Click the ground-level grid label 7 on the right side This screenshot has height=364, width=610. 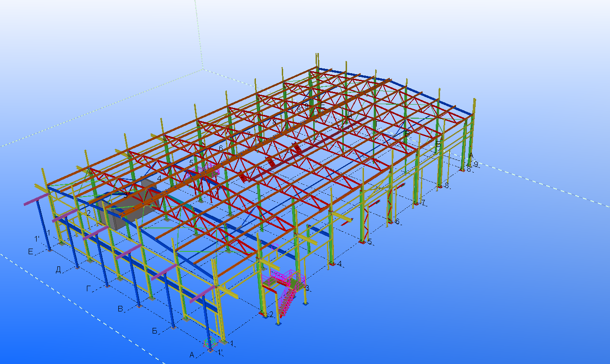(423, 203)
